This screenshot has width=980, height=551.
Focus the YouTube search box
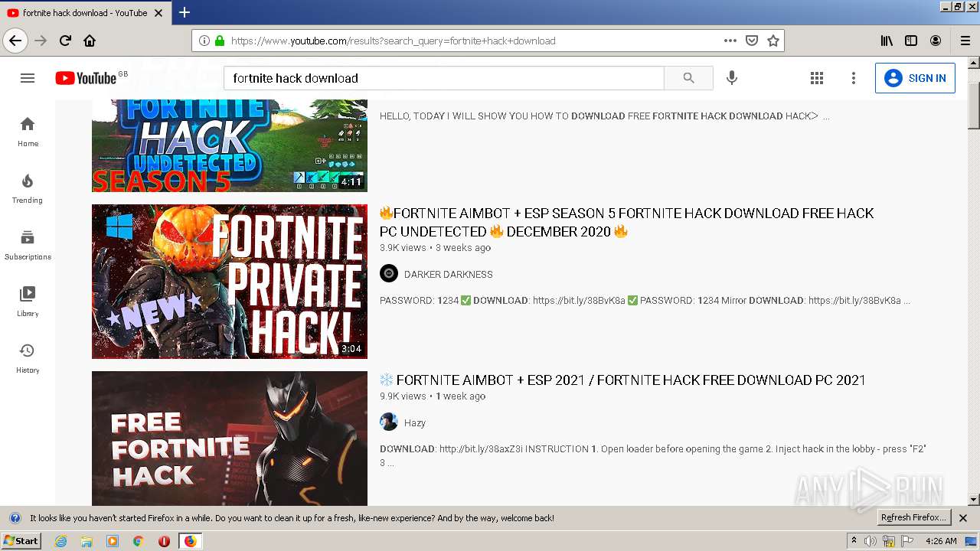click(444, 78)
